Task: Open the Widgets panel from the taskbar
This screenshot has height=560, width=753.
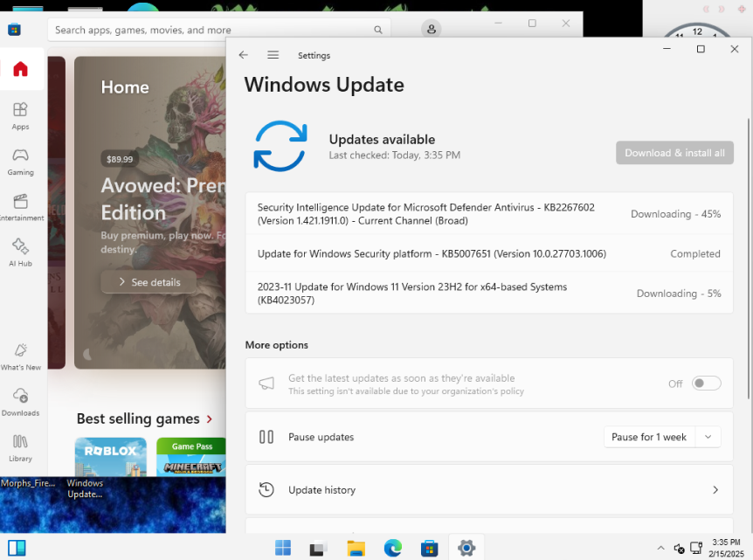Action: (x=17, y=548)
